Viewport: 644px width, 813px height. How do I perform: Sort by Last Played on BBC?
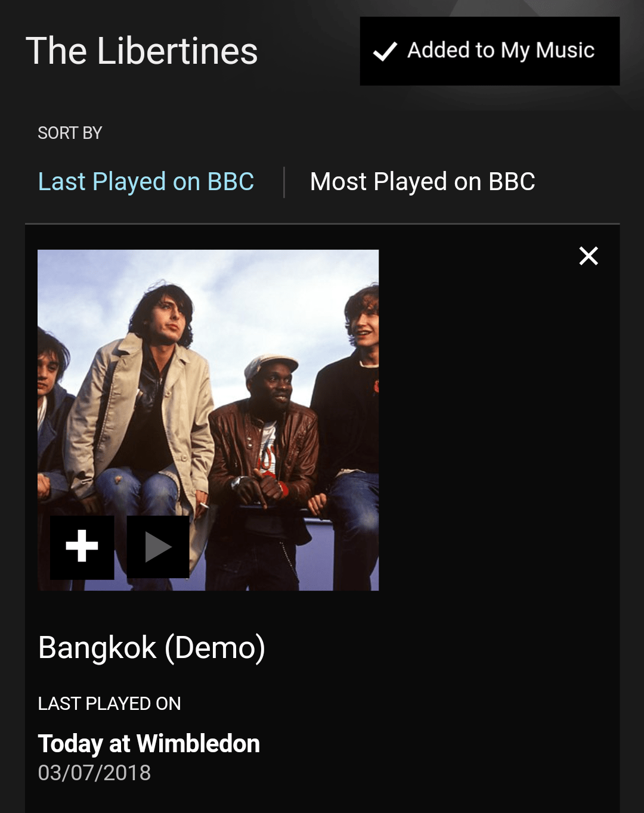click(146, 182)
